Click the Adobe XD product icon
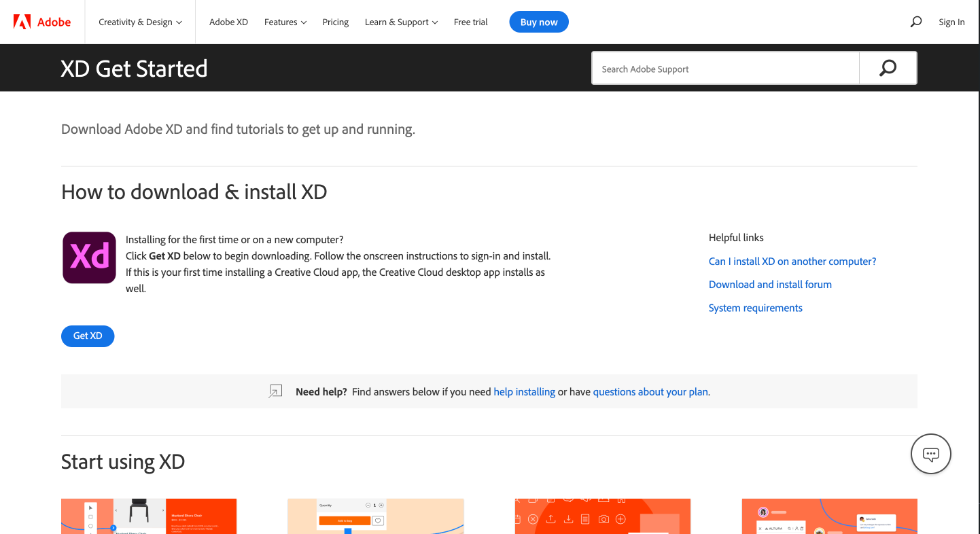This screenshot has height=534, width=980. point(89,257)
